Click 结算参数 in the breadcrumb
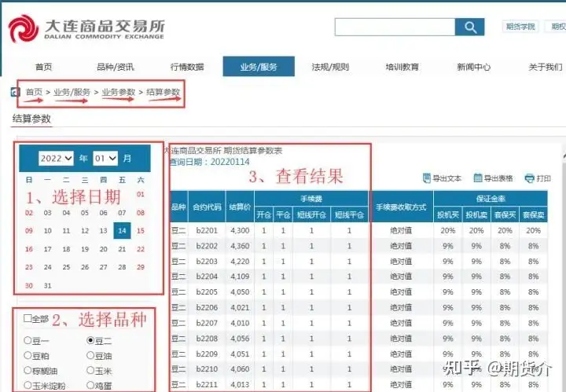 pyautogui.click(x=164, y=92)
